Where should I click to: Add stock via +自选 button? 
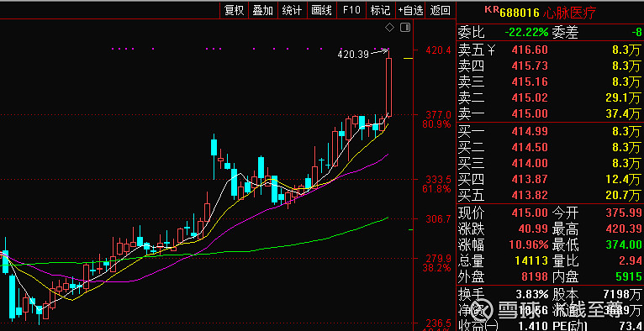pos(410,10)
